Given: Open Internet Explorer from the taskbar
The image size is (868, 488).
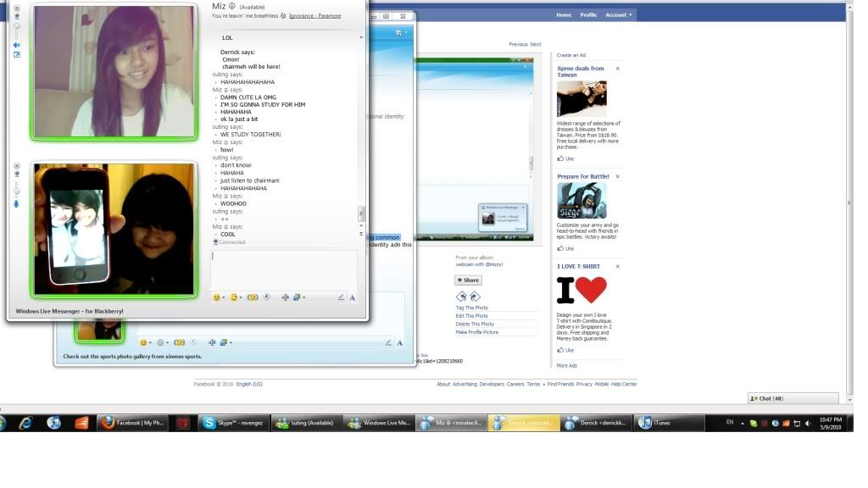Looking at the screenshot, I should pos(25,422).
